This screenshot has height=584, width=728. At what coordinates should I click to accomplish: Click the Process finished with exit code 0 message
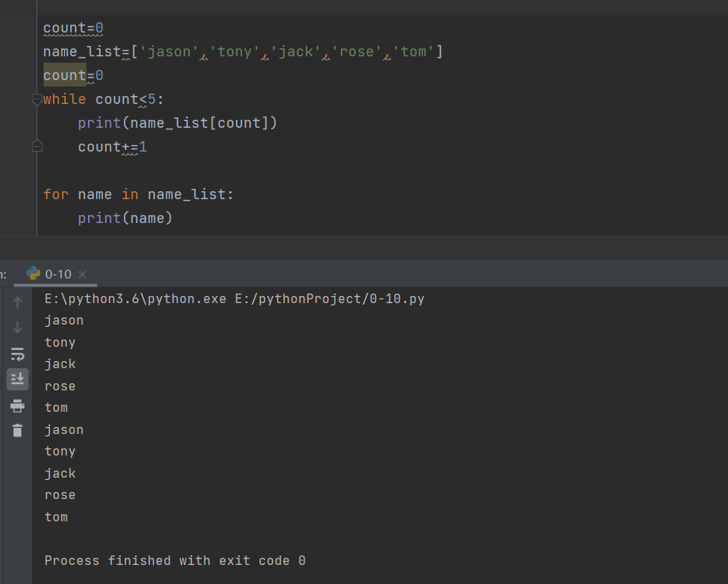pos(175,561)
